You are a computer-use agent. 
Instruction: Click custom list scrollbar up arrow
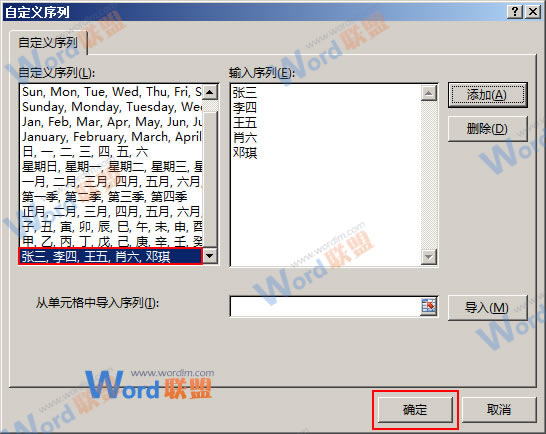coord(210,92)
